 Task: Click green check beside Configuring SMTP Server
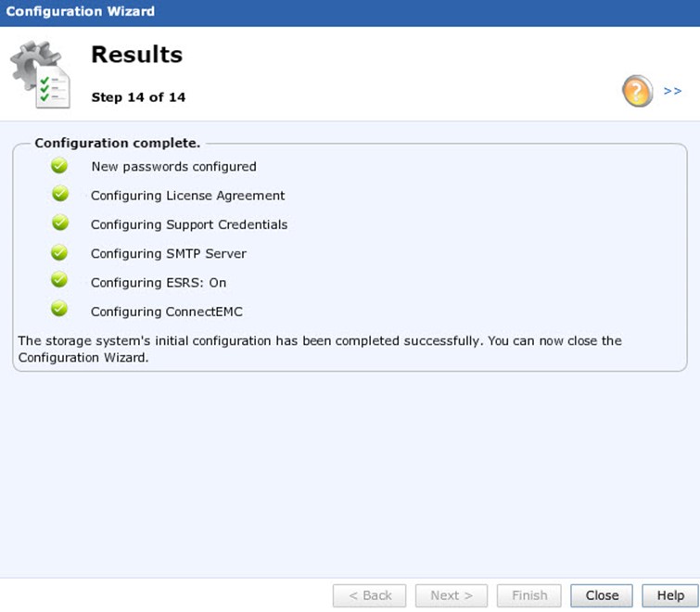pyautogui.click(x=59, y=252)
